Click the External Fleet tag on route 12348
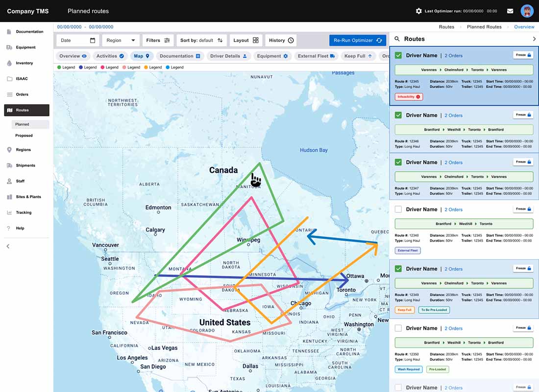Viewport: 539px width, 392px height. pos(408,251)
